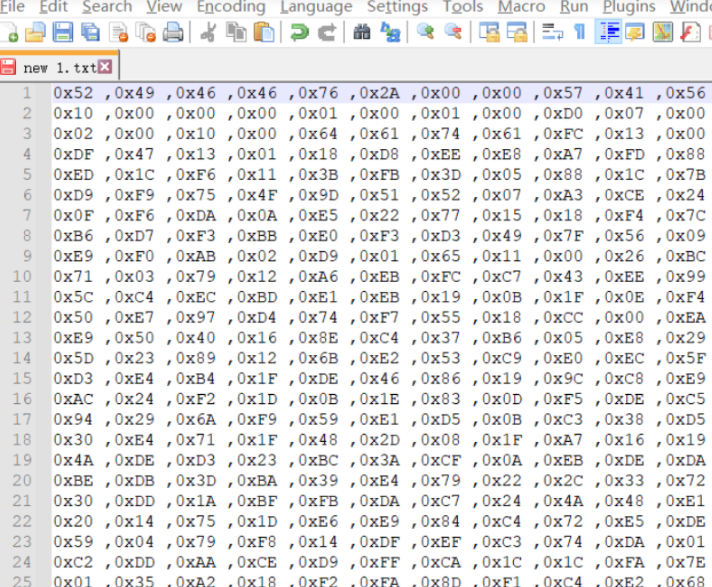Open the Run menu
Viewport: 712px width, 587px height.
[x=574, y=6]
